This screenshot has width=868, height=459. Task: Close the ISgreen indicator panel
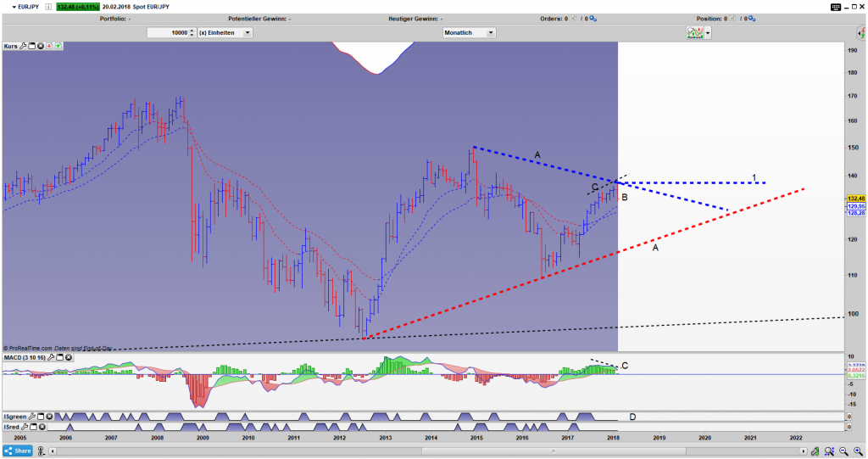[x=49, y=417]
